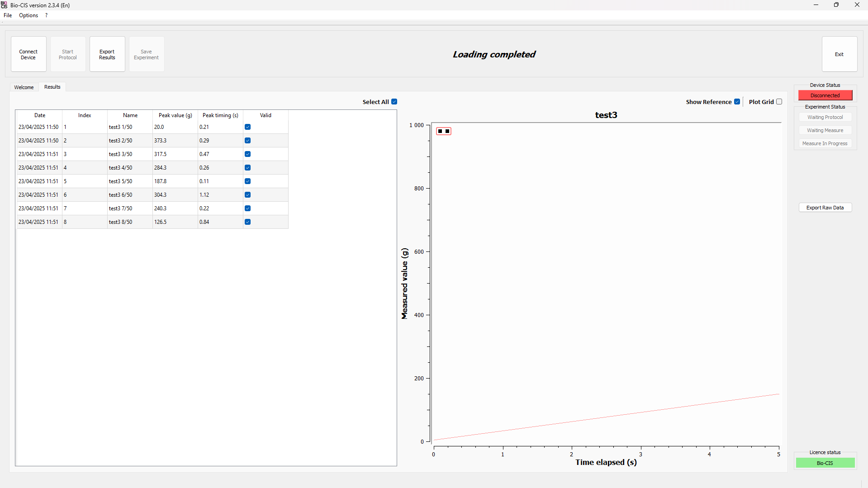The height and width of the screenshot is (488, 868).
Task: Open the Options menu
Action: [28, 15]
